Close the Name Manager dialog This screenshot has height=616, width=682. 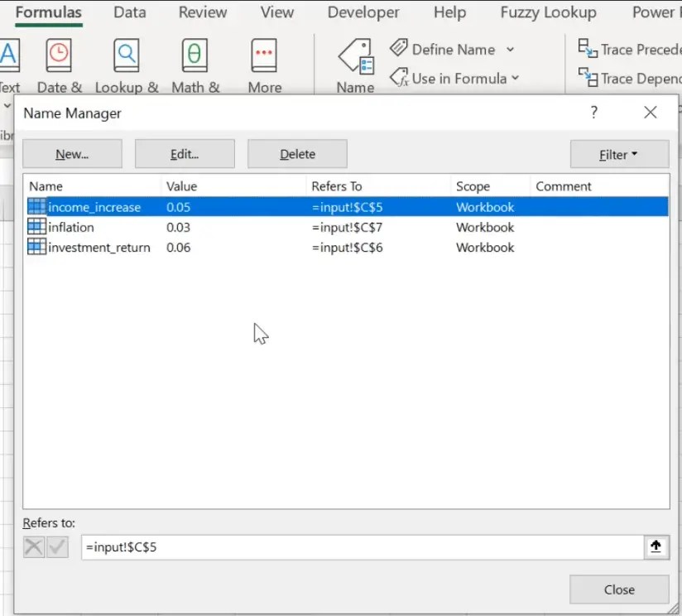tap(618, 590)
